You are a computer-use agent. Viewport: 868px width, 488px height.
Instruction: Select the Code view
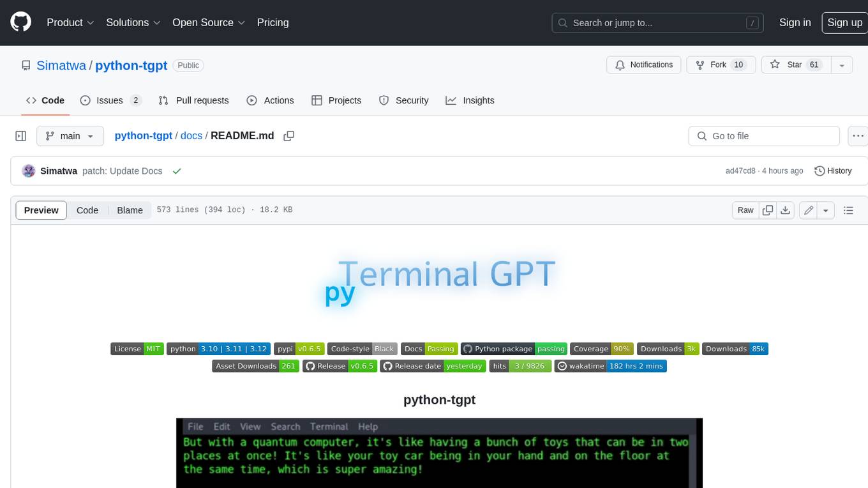pyautogui.click(x=87, y=210)
